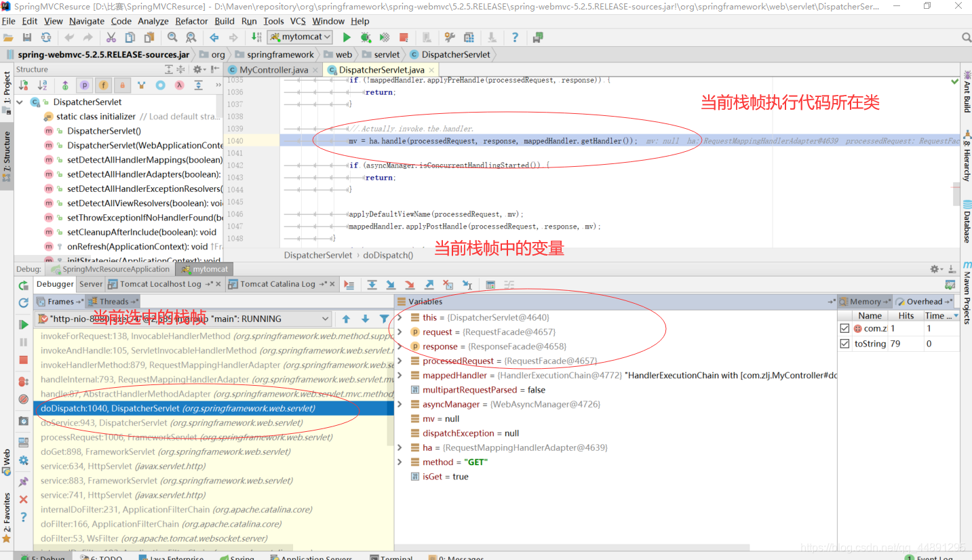Viewport: 972px width, 560px height.
Task: Save all files with the floppy disk icon
Action: tap(27, 37)
